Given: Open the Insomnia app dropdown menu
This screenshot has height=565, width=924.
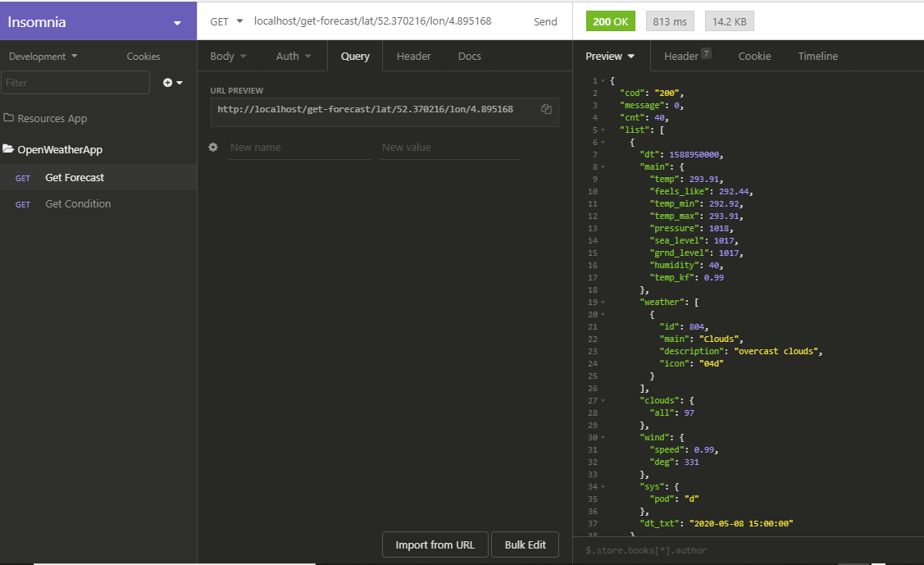Looking at the screenshot, I should (x=177, y=23).
